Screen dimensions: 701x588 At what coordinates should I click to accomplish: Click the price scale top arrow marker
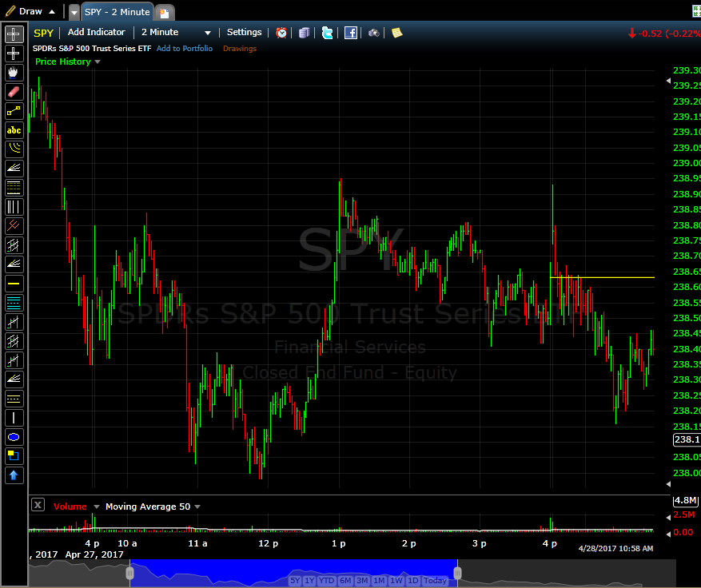(x=669, y=81)
